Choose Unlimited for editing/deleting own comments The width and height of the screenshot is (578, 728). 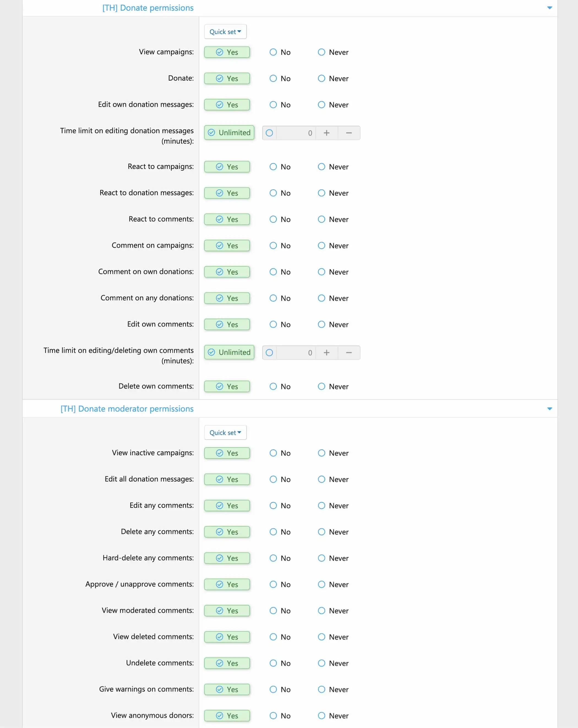click(x=229, y=352)
